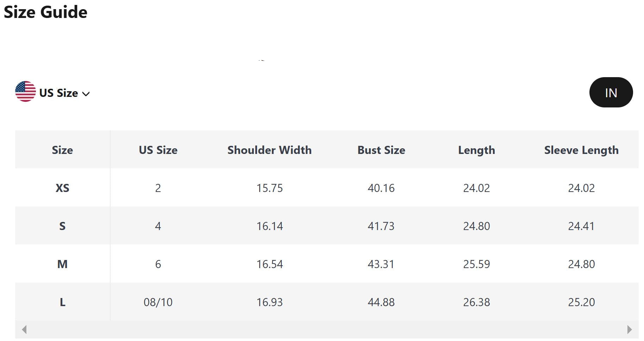The width and height of the screenshot is (644, 341).
Task: Toggle the IN unit switch
Action: coord(611,93)
